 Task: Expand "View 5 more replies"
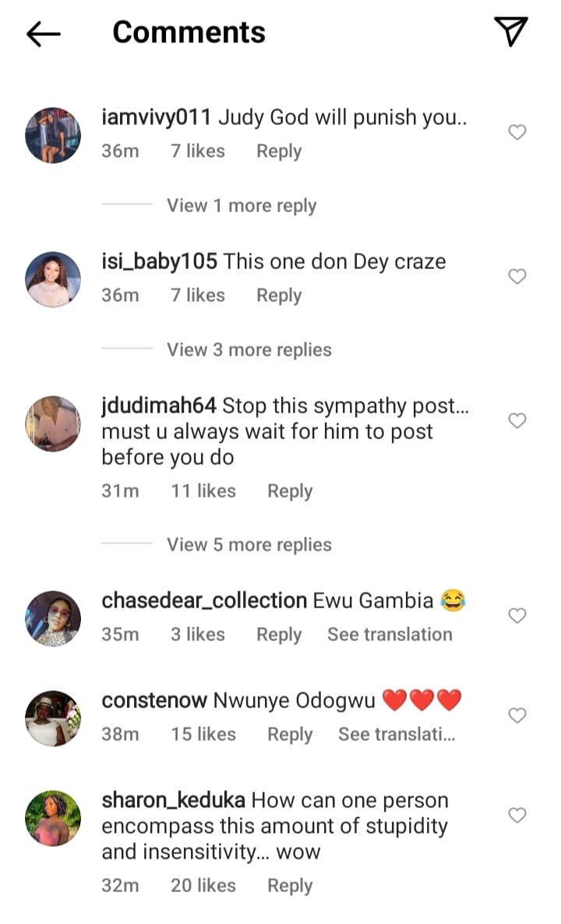coord(249,545)
